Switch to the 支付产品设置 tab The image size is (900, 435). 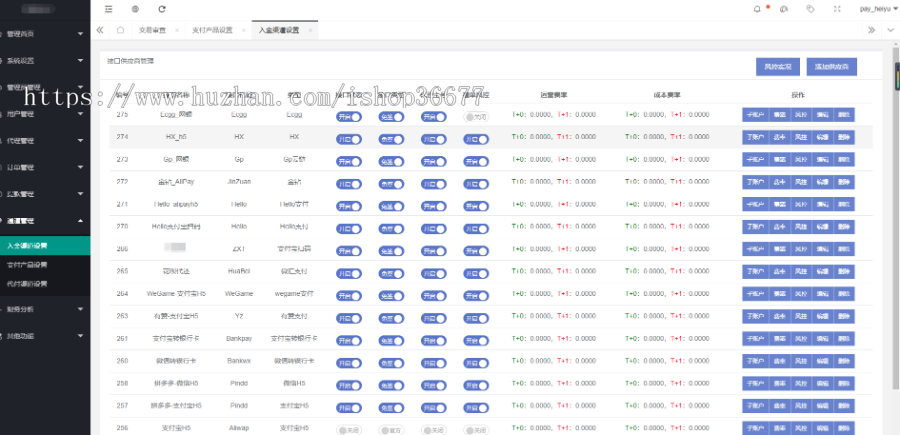[x=211, y=30]
